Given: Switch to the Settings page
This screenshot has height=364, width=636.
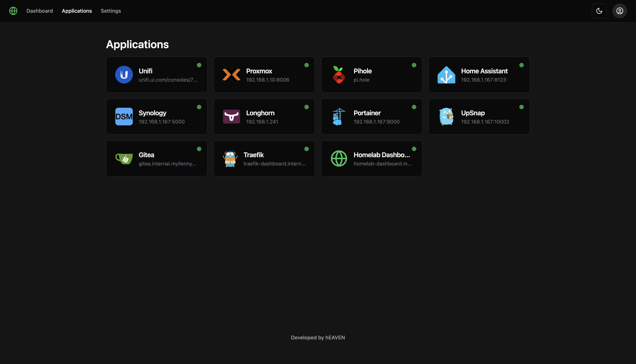Looking at the screenshot, I should 111,11.
